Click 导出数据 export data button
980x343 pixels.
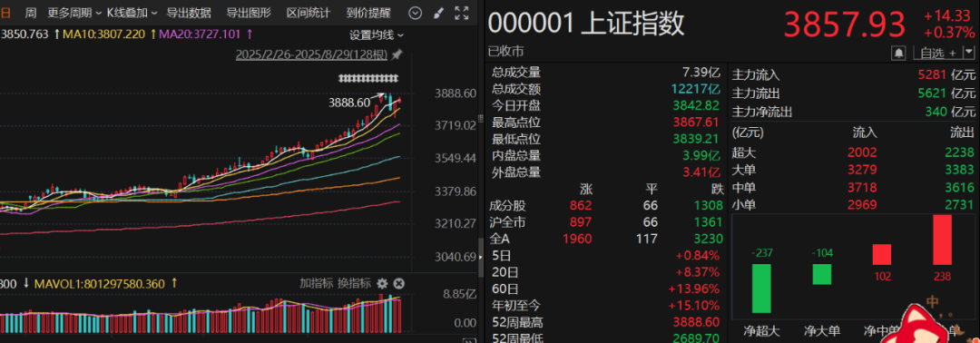pyautogui.click(x=189, y=13)
